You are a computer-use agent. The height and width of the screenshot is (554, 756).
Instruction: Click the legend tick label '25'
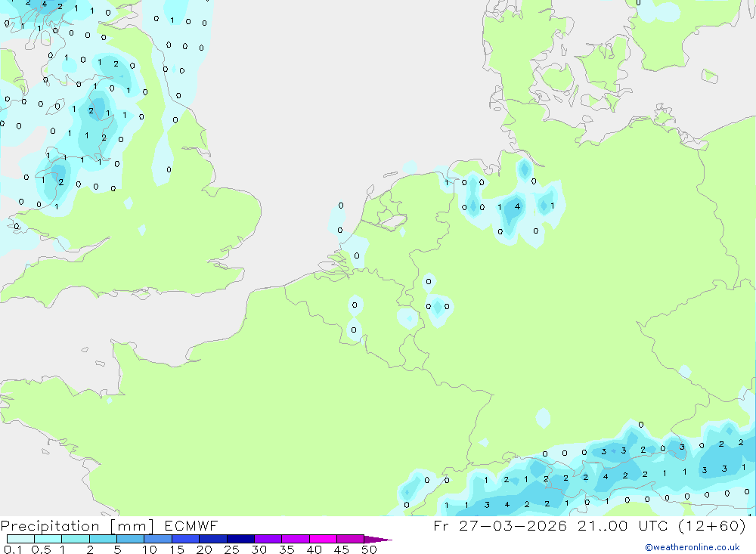(231, 549)
